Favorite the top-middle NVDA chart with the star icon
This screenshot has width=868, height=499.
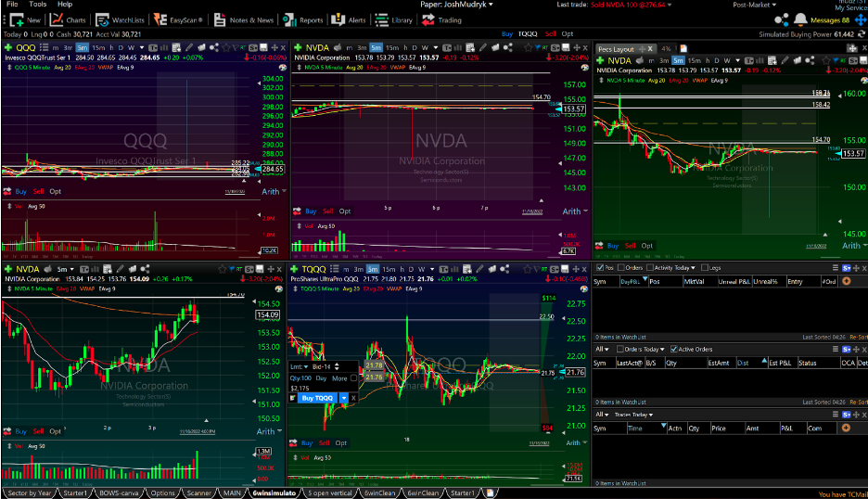tap(527, 47)
